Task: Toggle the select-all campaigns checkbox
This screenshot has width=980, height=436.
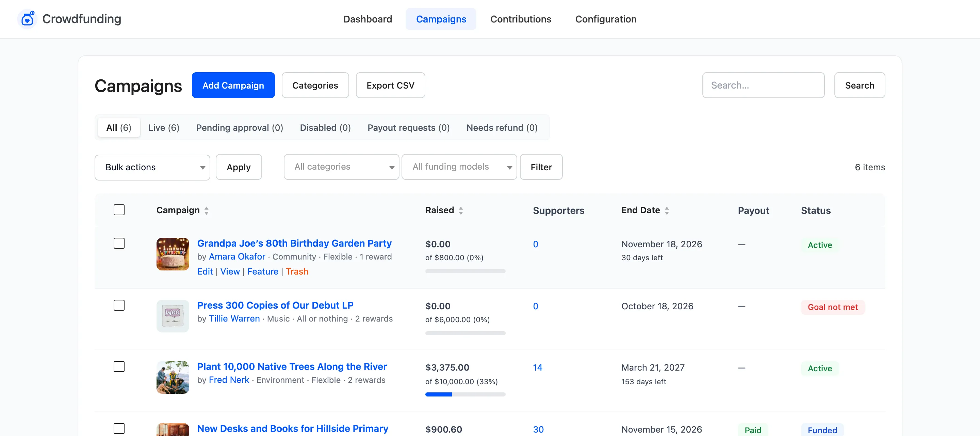Action: click(x=119, y=210)
